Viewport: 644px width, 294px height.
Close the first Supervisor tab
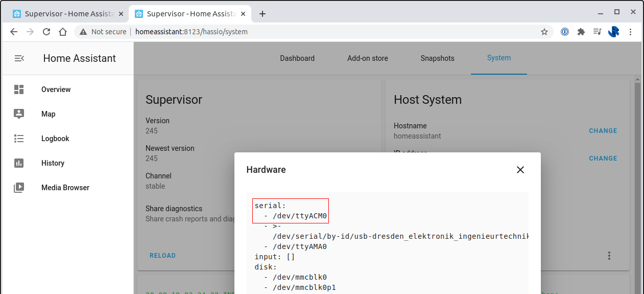point(121,14)
